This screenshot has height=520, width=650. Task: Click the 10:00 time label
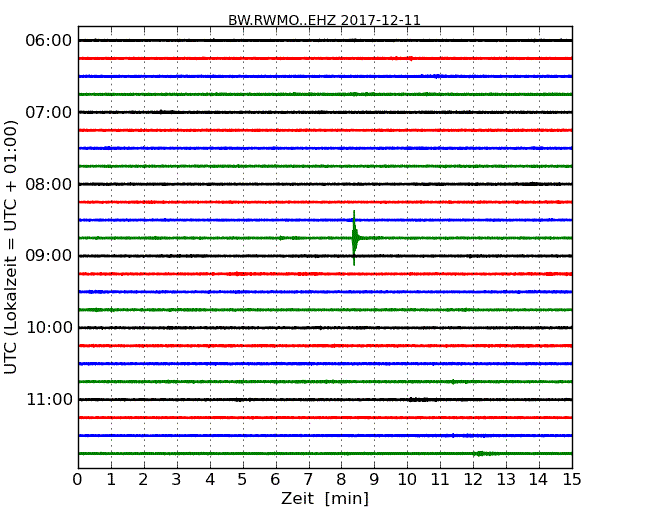pos(49,328)
